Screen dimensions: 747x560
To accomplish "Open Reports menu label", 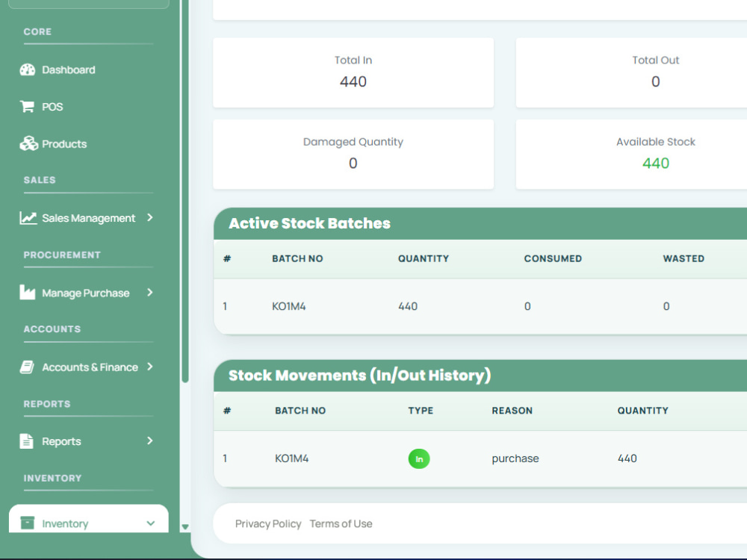I will click(61, 441).
